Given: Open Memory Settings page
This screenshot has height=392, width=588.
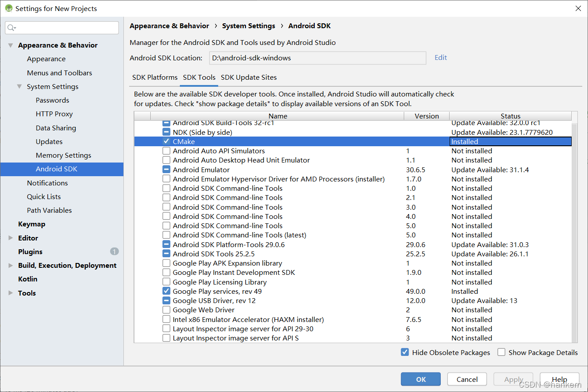Looking at the screenshot, I should 63,155.
